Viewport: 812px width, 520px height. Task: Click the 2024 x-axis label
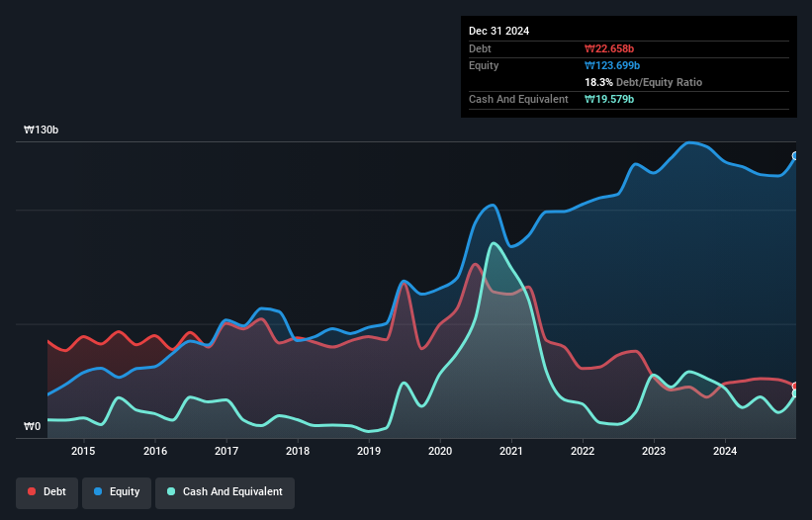(725, 451)
